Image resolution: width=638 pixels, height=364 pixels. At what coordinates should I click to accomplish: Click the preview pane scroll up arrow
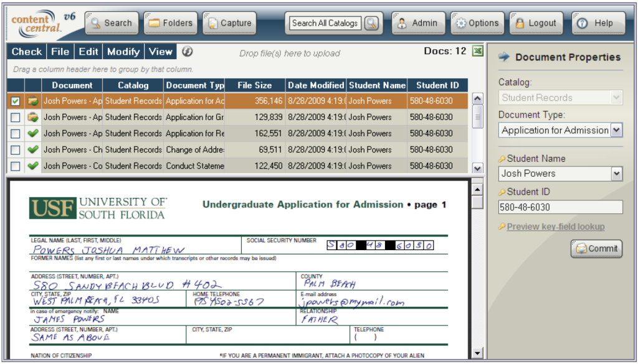point(478,190)
